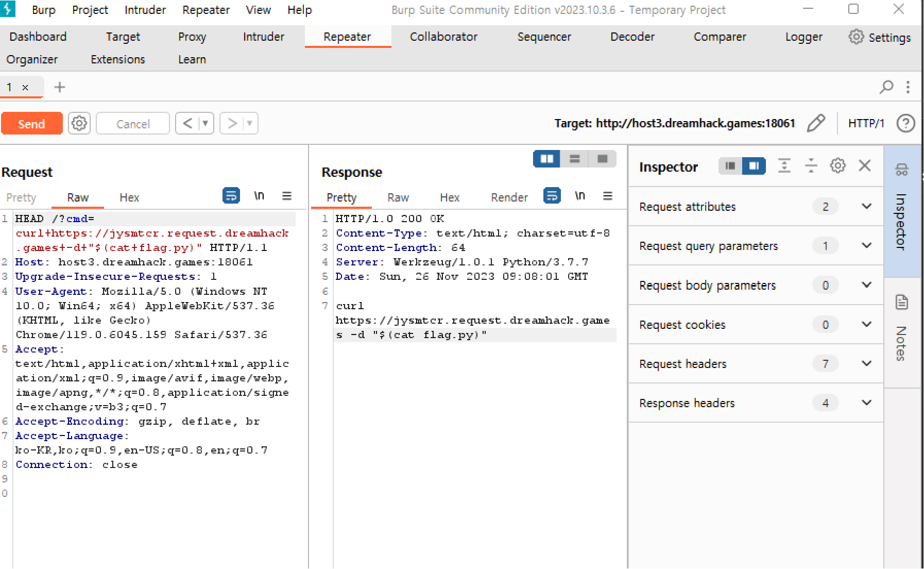Expand Request headers section
Image resolution: width=924 pixels, height=569 pixels.
(x=756, y=363)
